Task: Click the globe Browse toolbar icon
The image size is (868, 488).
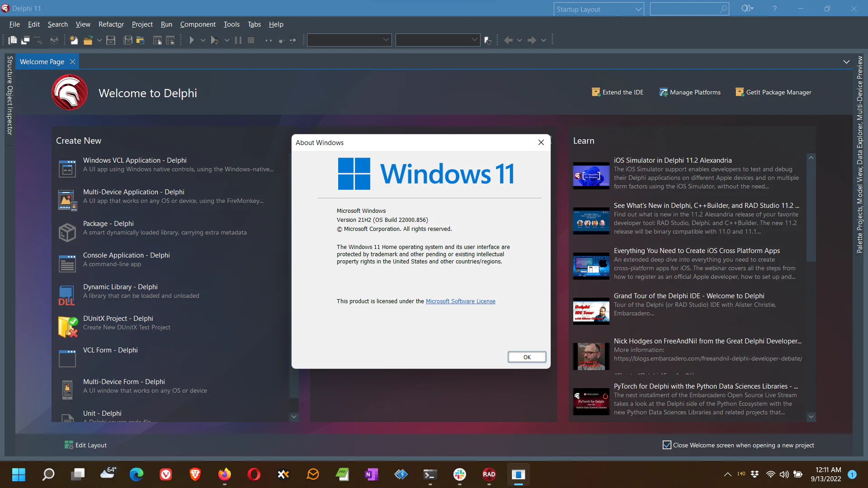Action: (x=54, y=40)
